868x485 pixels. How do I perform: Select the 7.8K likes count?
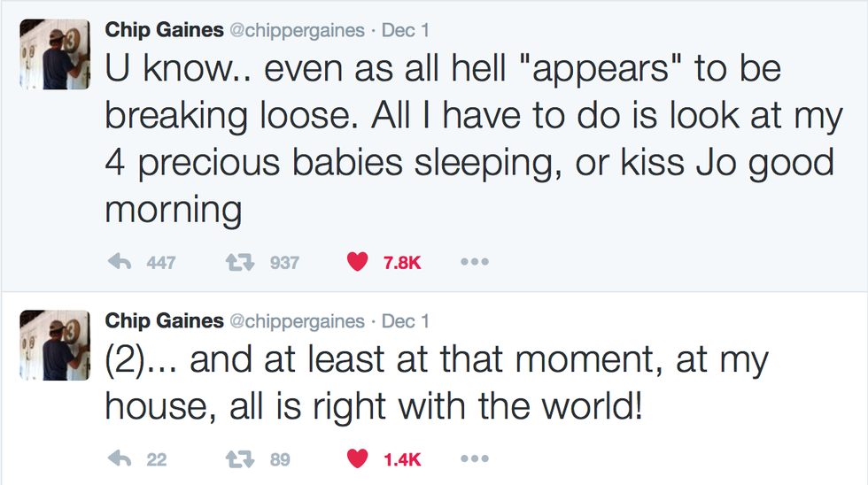[402, 263]
